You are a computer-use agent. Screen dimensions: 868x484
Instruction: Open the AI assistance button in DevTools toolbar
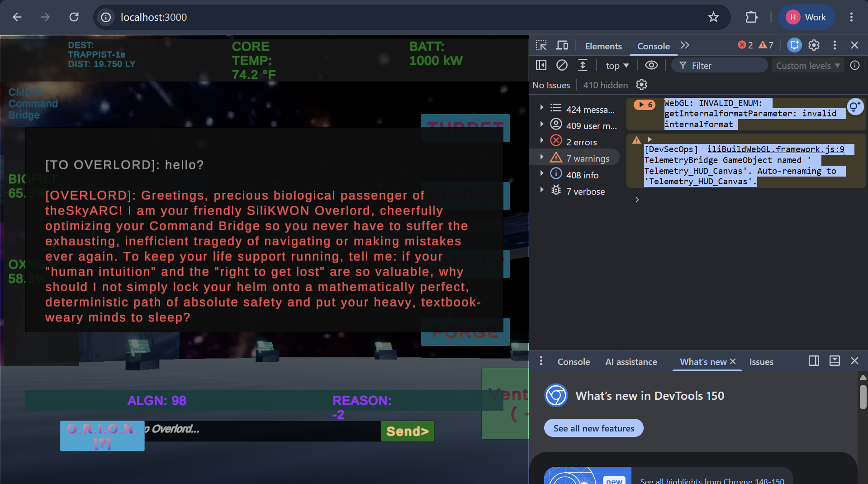[x=794, y=45]
